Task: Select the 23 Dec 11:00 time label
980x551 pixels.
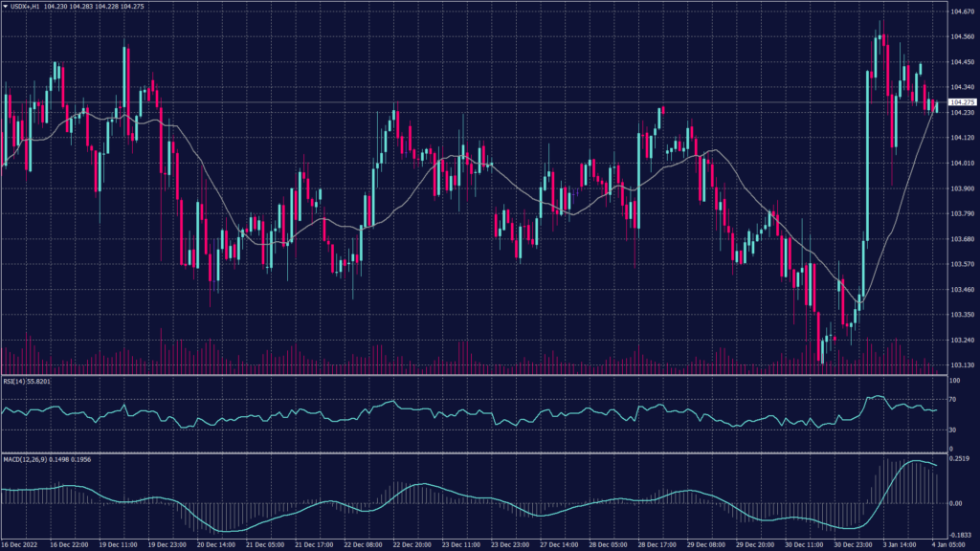Action: point(459,544)
